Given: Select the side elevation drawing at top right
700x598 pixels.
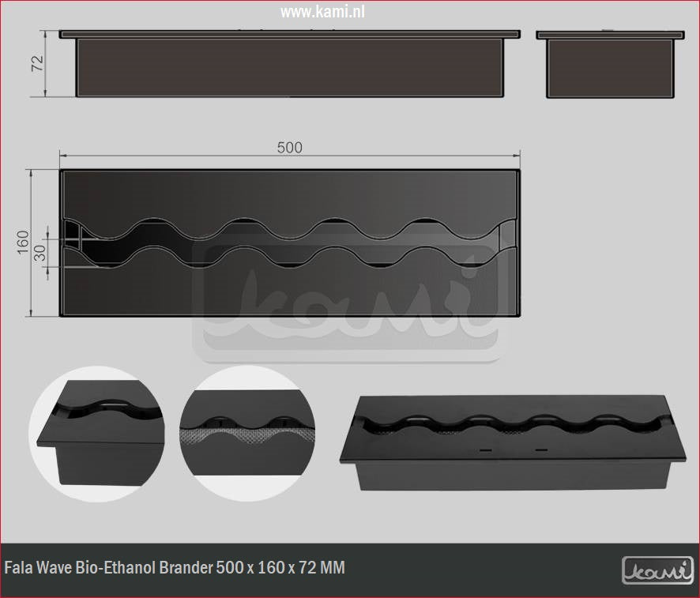Looking at the screenshot, I should tap(609, 65).
